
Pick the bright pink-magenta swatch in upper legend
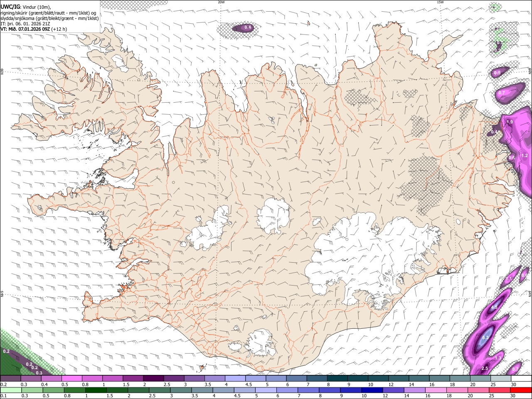[71, 379]
